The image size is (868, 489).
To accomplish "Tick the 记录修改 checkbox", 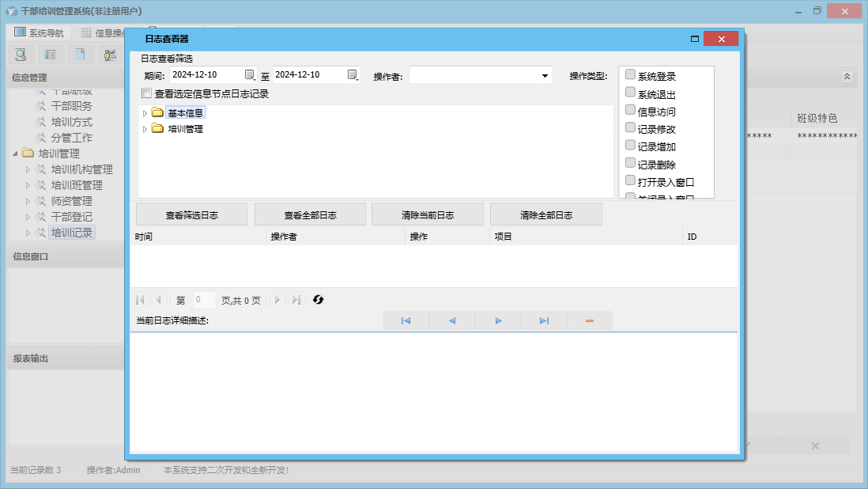I will coord(630,128).
